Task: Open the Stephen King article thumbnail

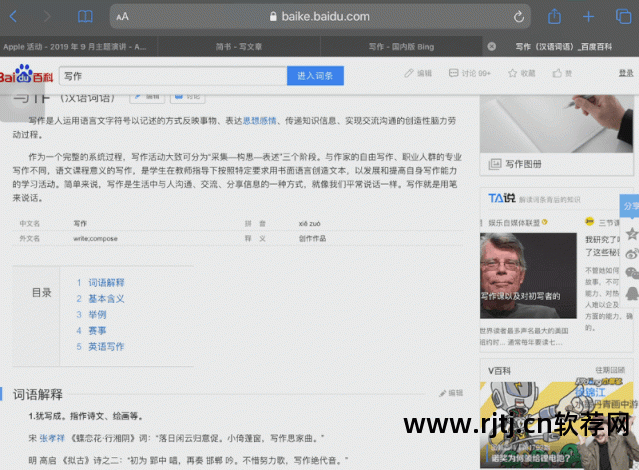Action: [x=528, y=276]
